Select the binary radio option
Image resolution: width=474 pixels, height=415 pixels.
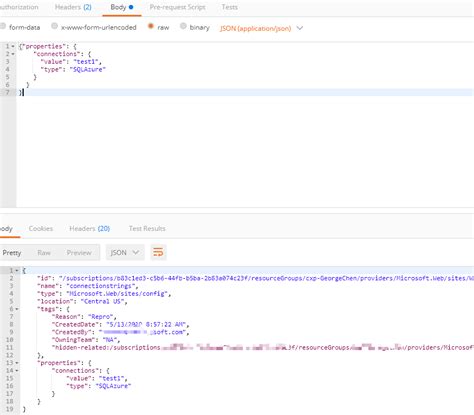183,26
